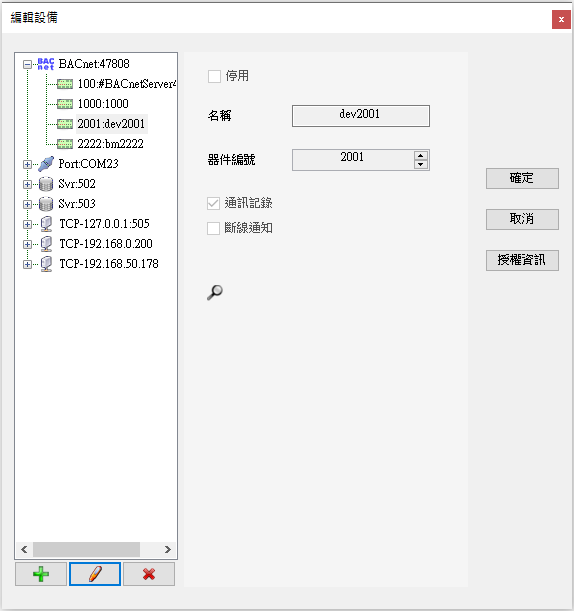Select the 1000:1000 device entry
The image size is (574, 611).
click(103, 104)
